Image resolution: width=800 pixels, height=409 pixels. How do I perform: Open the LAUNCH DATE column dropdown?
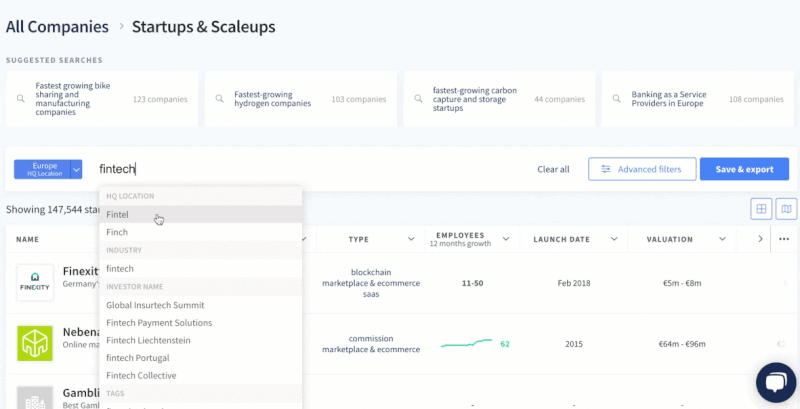tap(614, 239)
